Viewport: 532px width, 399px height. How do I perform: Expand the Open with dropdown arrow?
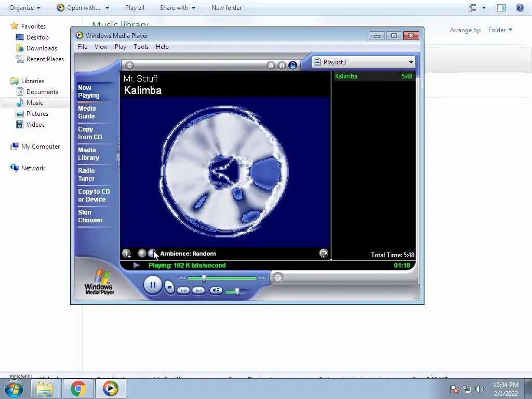pos(107,7)
